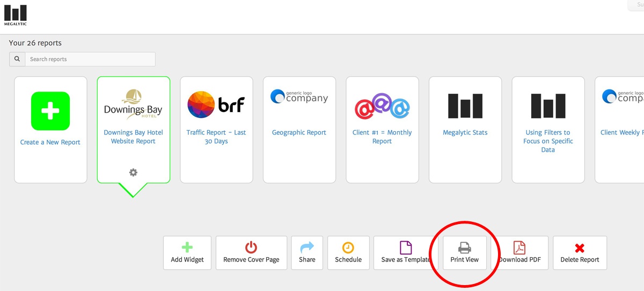Click the blue arrow Share icon
This screenshot has height=291, width=644.
pos(307,247)
